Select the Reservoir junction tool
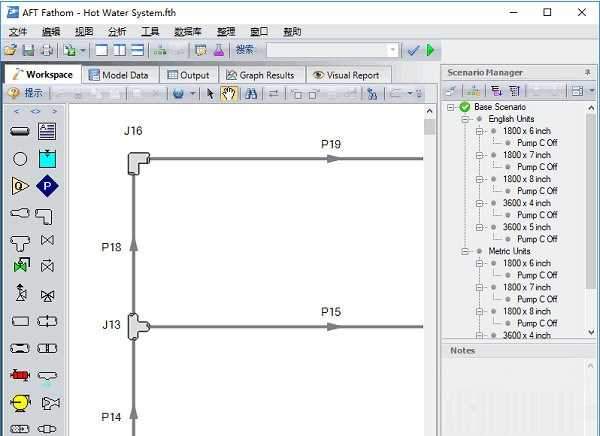The height and width of the screenshot is (436, 600). point(47,158)
